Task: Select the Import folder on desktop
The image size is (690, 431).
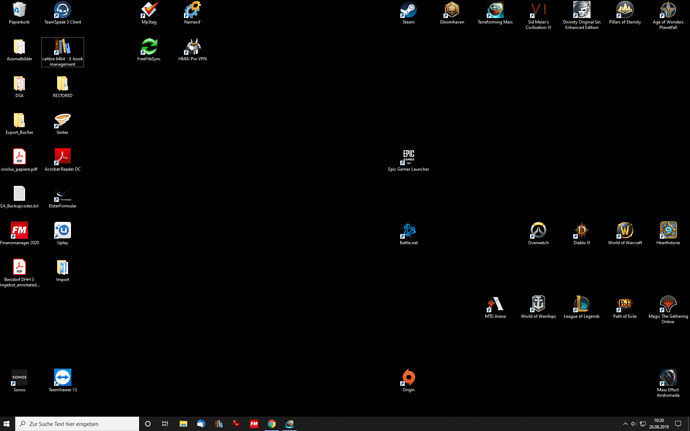Action: (x=62, y=270)
